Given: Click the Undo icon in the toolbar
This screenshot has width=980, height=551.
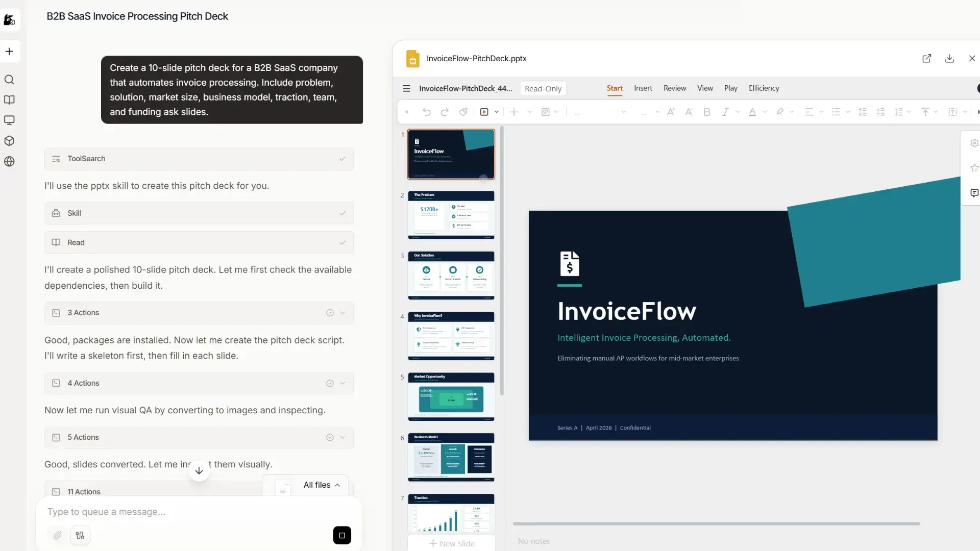Looking at the screenshot, I should tap(427, 112).
